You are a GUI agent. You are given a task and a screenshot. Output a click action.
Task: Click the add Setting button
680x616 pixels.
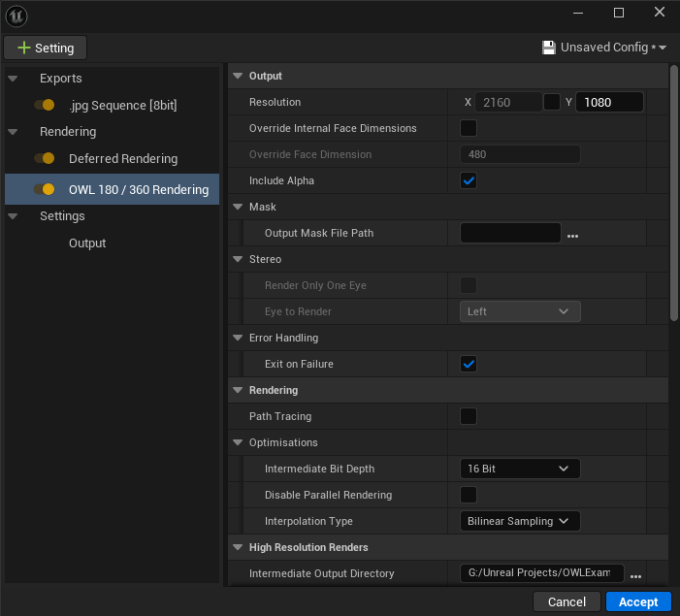pyautogui.click(x=46, y=48)
